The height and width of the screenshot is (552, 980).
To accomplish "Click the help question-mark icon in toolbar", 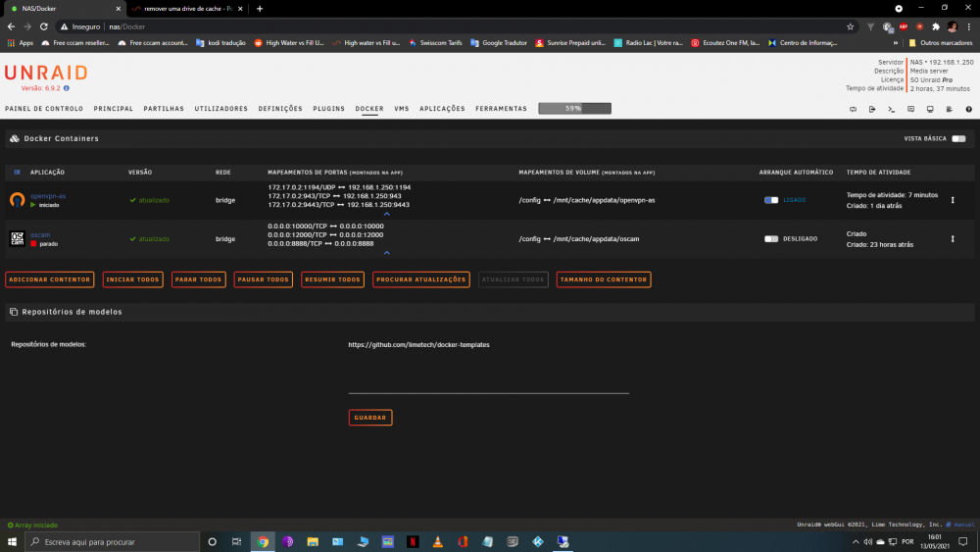I will 969,109.
